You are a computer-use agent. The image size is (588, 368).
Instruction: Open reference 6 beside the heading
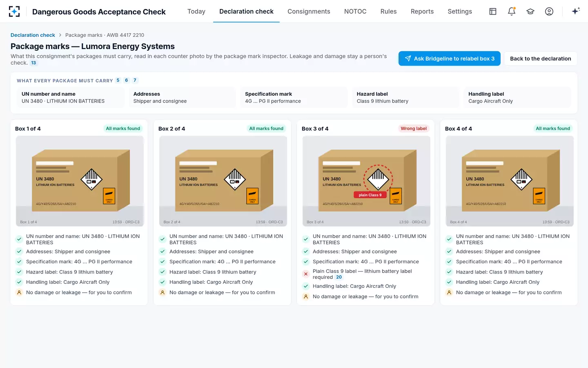point(127,81)
